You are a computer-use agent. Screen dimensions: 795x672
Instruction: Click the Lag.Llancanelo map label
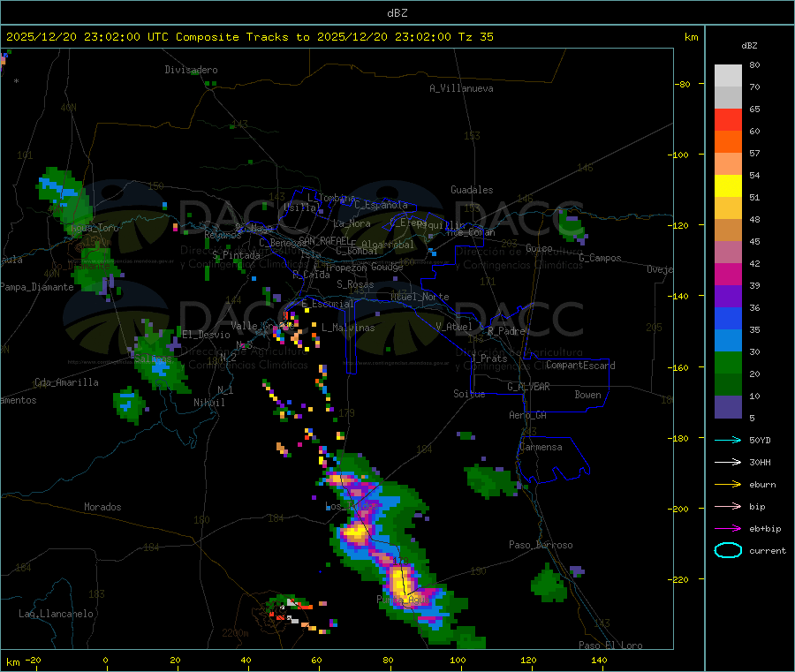pyautogui.click(x=56, y=614)
